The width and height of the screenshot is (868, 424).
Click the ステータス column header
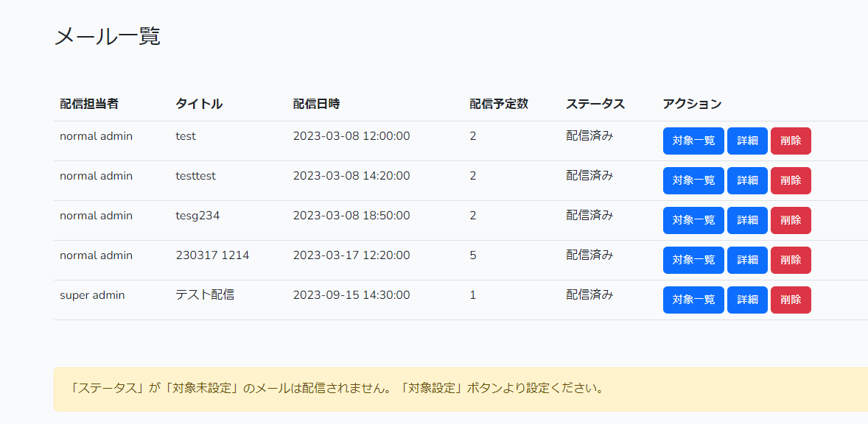click(595, 104)
